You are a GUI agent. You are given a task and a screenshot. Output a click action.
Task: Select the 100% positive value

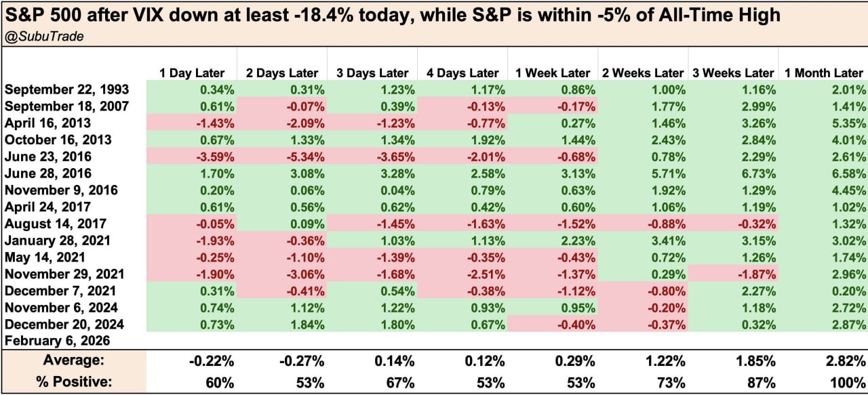pyautogui.click(x=850, y=381)
